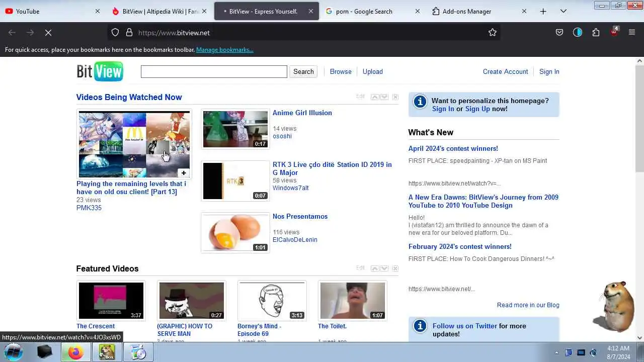List all tabs dropdown arrow

[563, 11]
